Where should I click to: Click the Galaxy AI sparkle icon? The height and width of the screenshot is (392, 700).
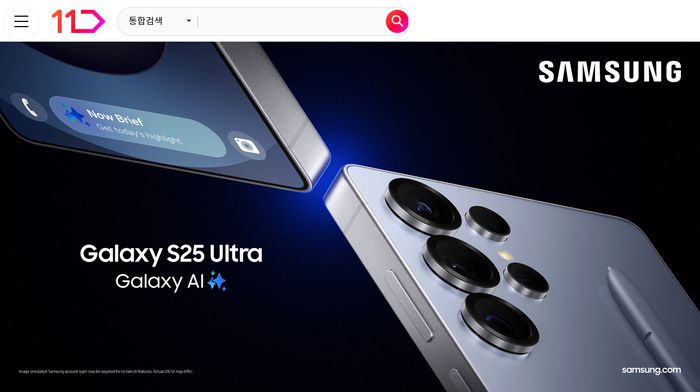[217, 281]
